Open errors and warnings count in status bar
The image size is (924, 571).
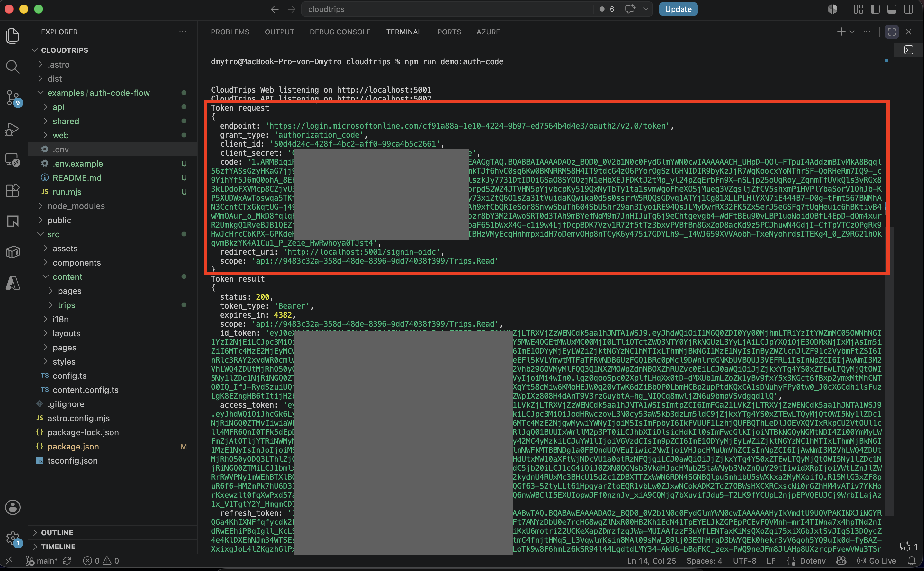[x=101, y=561]
